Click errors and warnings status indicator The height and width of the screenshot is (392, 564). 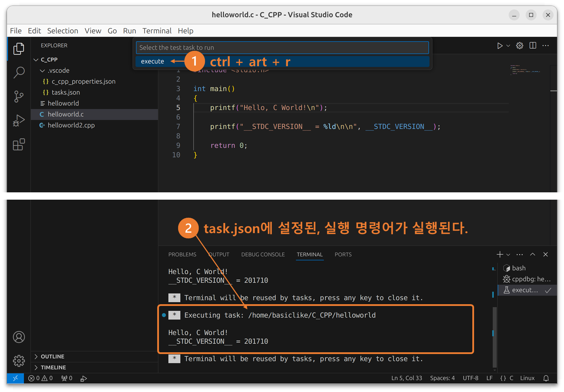(x=40, y=378)
